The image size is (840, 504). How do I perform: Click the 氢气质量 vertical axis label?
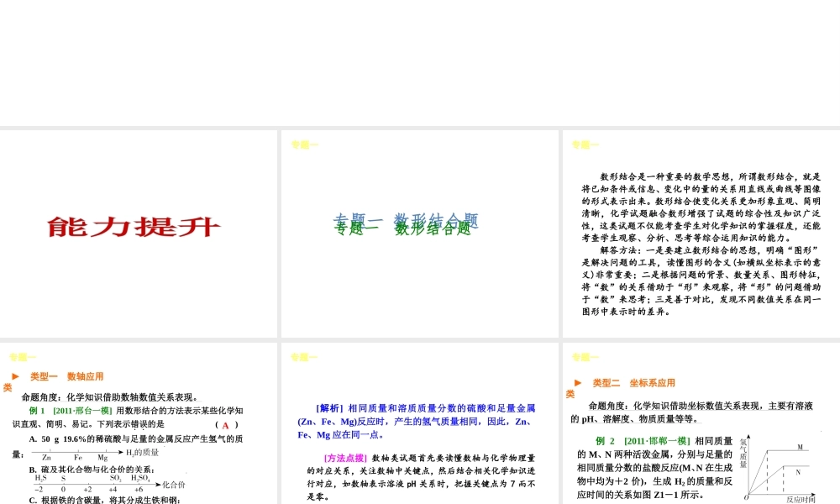(x=743, y=453)
